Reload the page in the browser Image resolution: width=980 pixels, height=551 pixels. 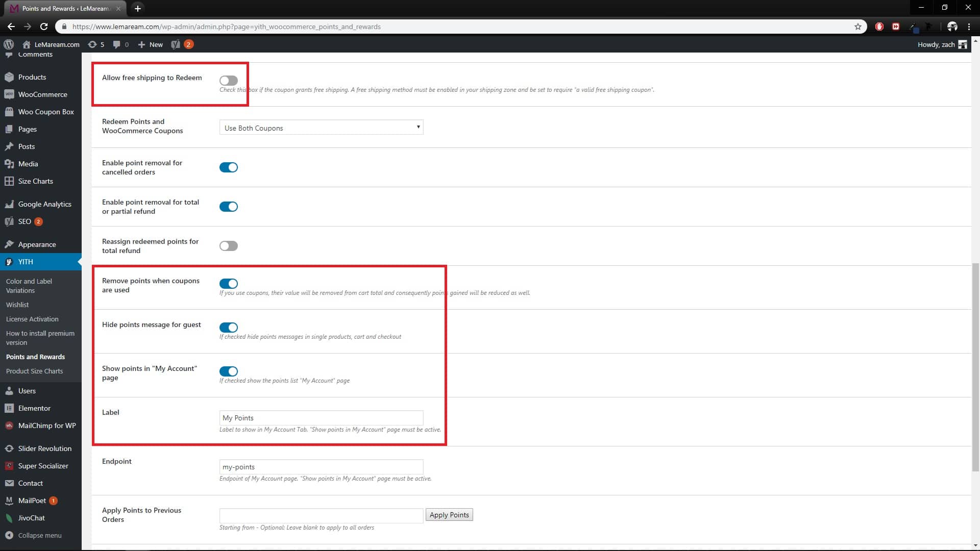[x=44, y=27]
